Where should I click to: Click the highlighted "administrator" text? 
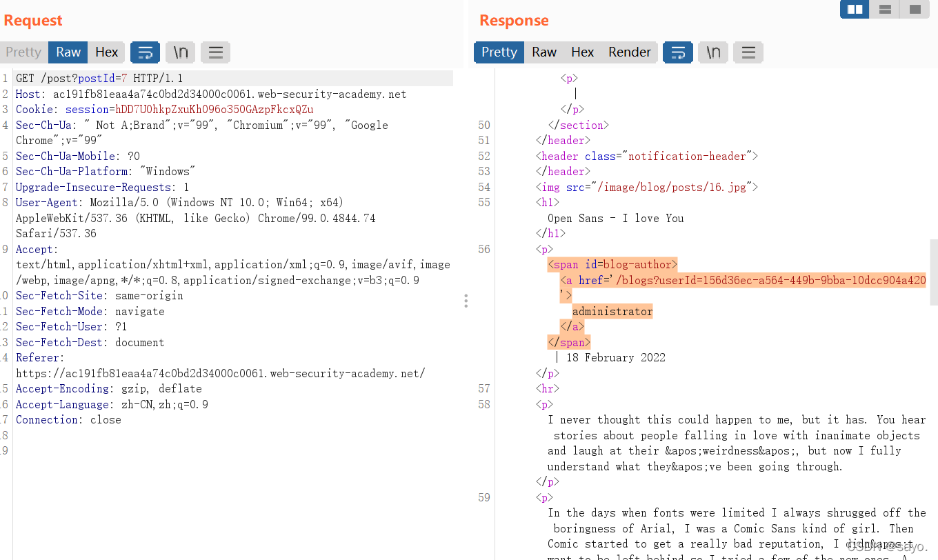612,311
